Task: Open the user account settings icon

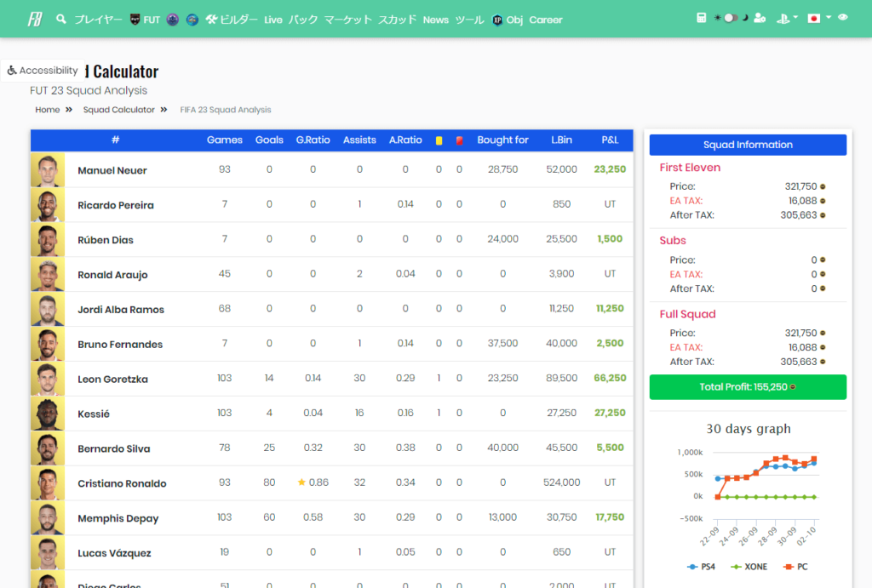Action: [x=760, y=18]
